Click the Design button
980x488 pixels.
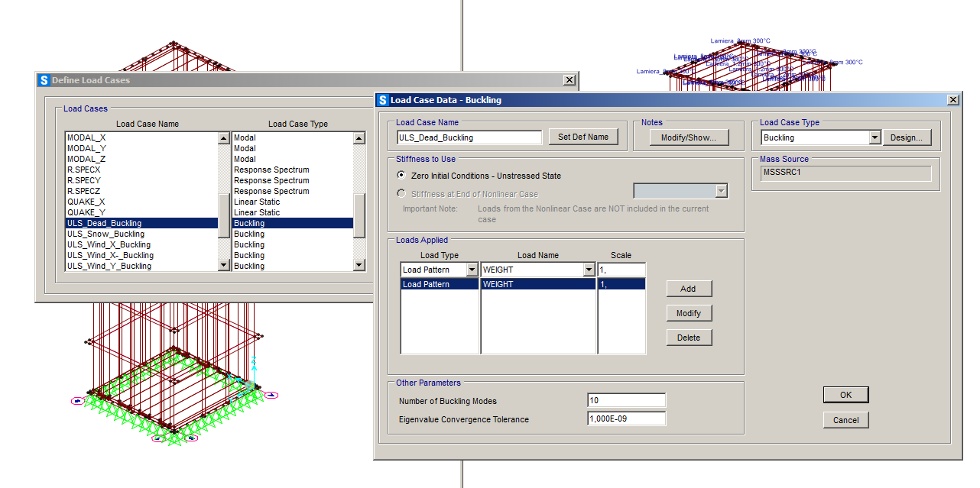[x=907, y=137]
